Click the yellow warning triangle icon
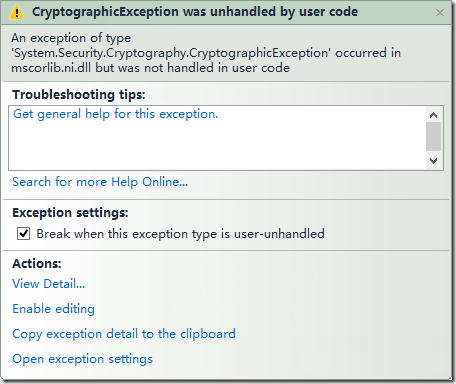The image size is (456, 384). click(x=16, y=12)
